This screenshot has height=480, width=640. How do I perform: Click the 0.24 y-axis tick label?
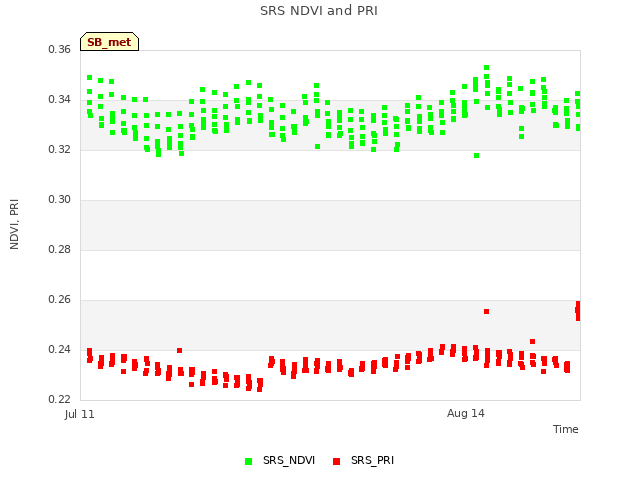pos(59,349)
